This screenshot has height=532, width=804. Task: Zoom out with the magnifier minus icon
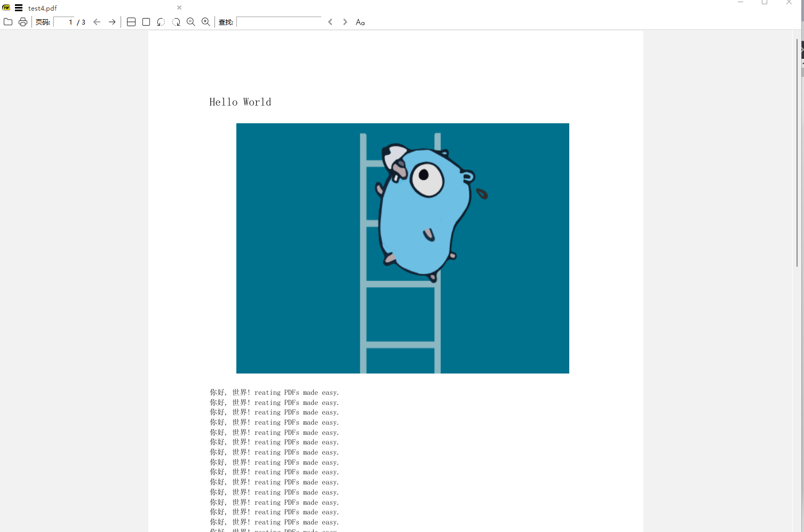(x=191, y=22)
